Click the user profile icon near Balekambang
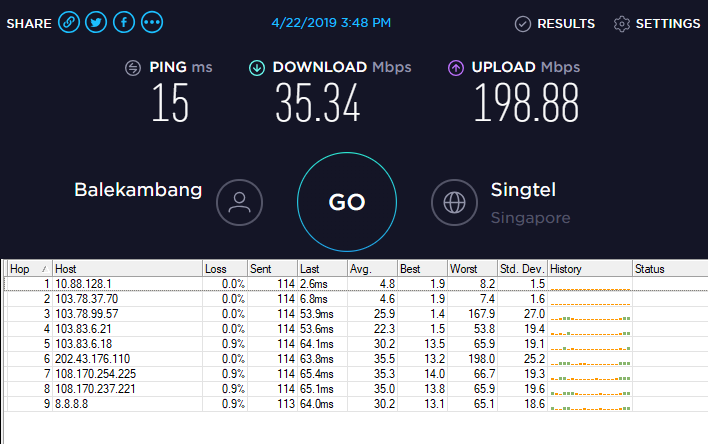 (239, 202)
